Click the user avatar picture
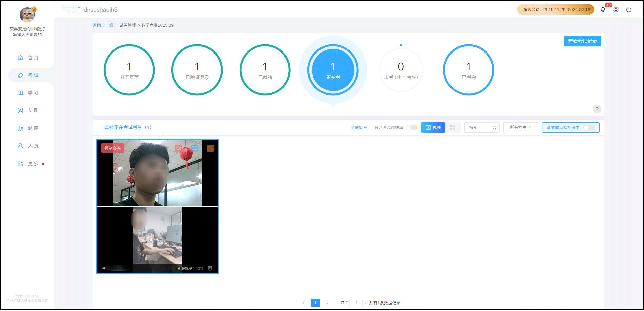Viewport: 644px width, 311px height. pos(27,14)
